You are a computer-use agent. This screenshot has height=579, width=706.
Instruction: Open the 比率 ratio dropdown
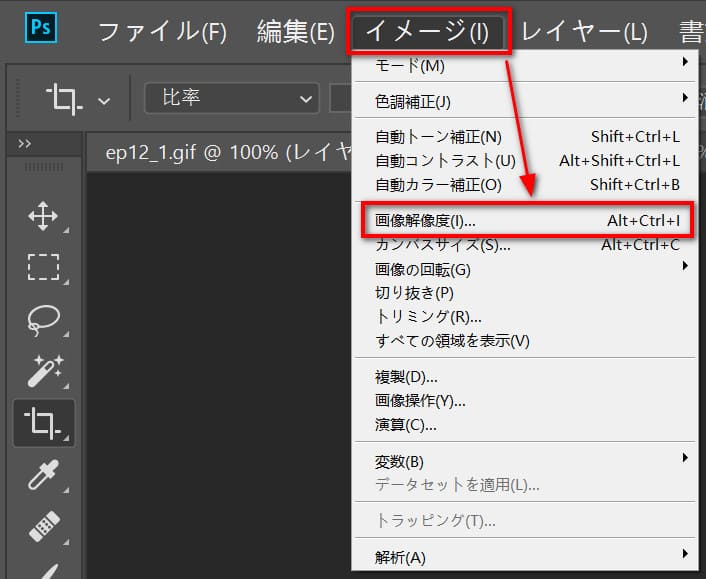[232, 98]
